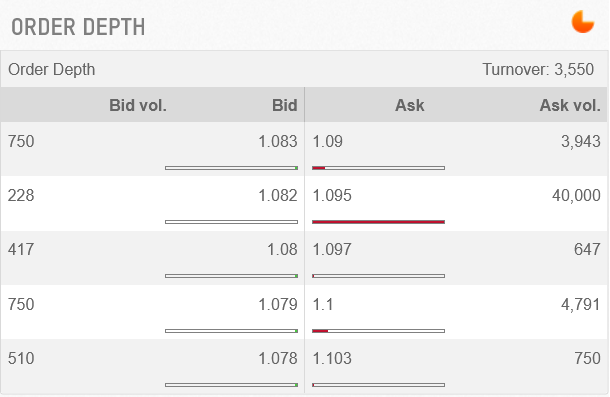This screenshot has height=397, width=610.
Task: Click the volume bar under ask 1.09
Action: click(x=379, y=168)
